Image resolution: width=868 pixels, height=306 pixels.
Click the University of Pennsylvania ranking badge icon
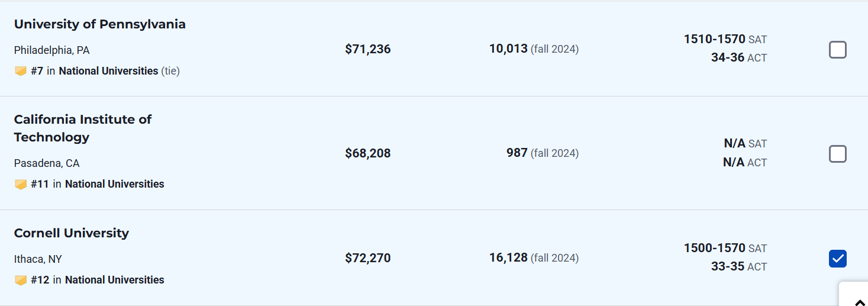pos(21,71)
